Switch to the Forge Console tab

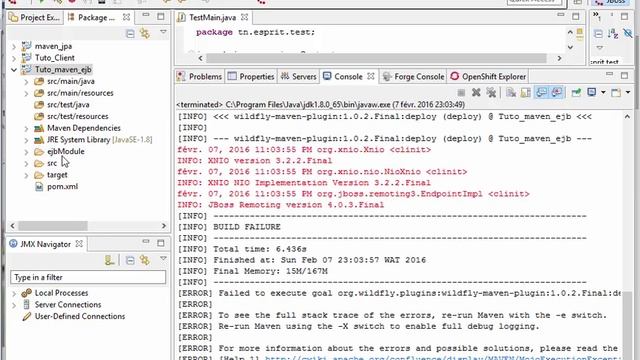[413, 76]
